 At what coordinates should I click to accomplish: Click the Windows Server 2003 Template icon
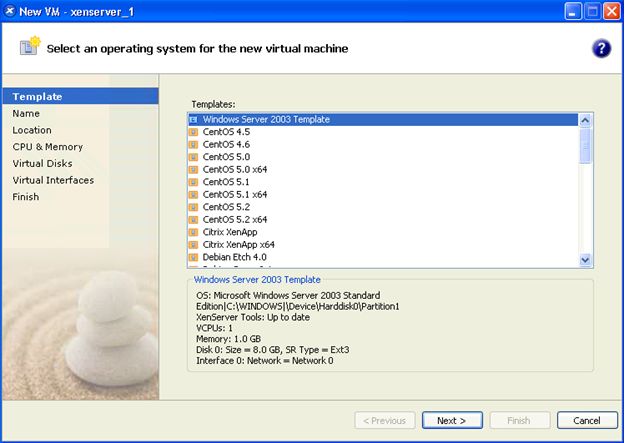194,120
